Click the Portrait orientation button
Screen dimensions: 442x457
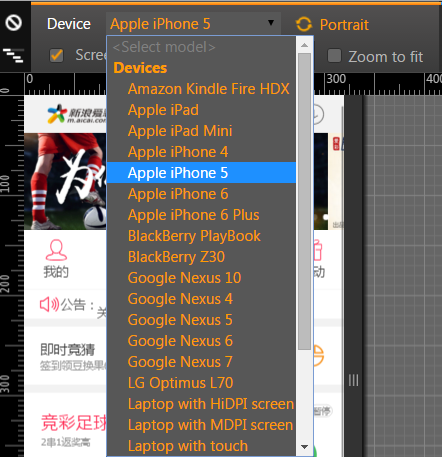pyautogui.click(x=344, y=25)
